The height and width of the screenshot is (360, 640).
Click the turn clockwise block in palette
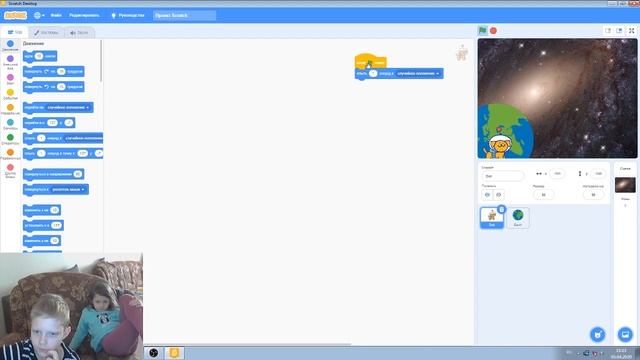(x=53, y=71)
